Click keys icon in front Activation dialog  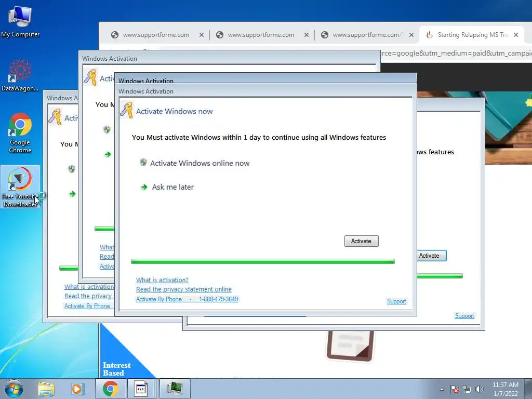127,110
